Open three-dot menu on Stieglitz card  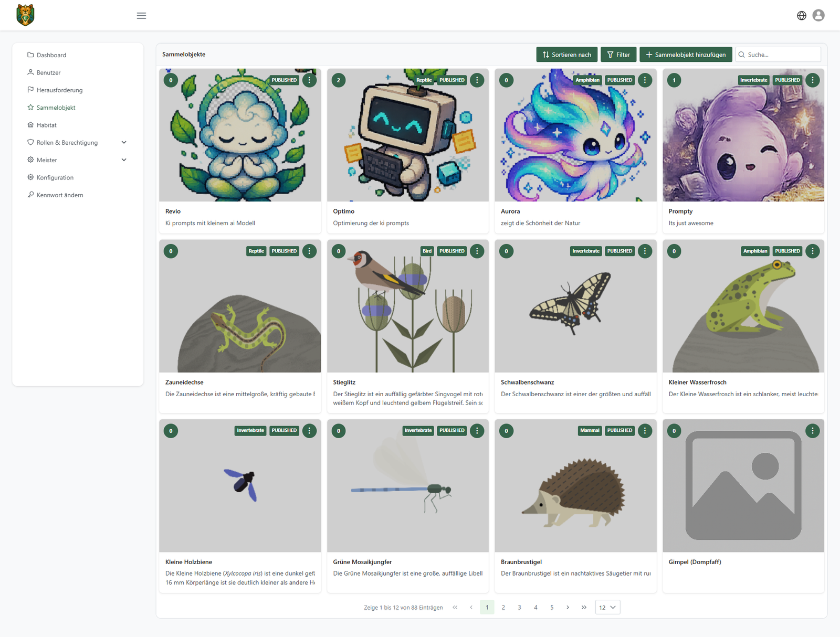477,251
